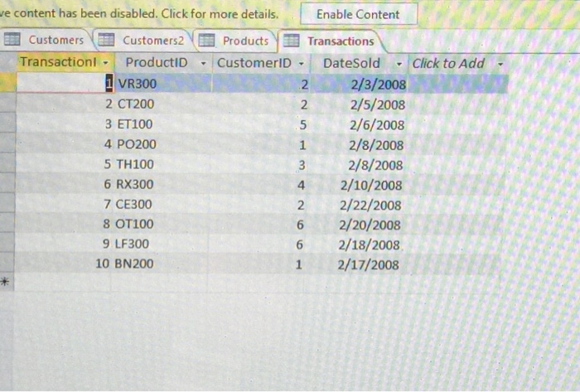Open the TransactionID column dropdown arrow
Viewport: 580px width, 392px height.
click(106, 63)
